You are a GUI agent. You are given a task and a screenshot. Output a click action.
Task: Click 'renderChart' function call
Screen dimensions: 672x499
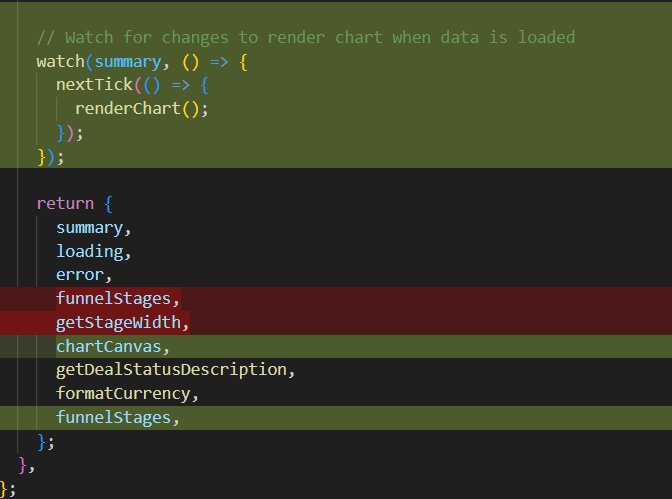coord(128,108)
